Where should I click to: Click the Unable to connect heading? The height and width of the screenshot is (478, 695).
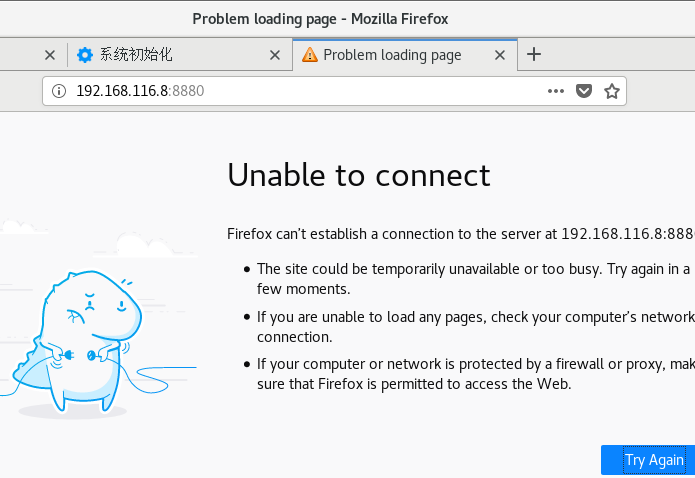tap(359, 176)
